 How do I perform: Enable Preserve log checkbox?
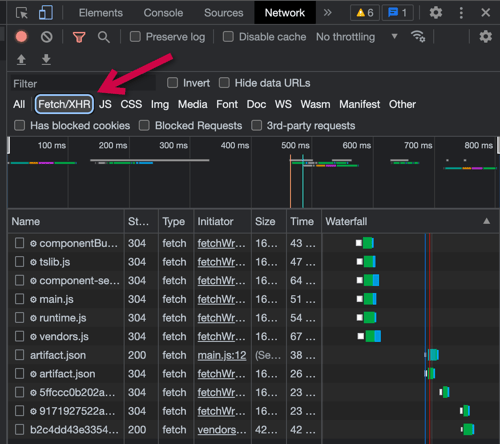click(x=135, y=37)
